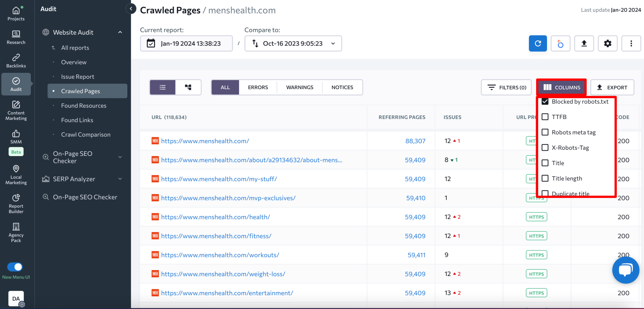
Task: Expand the SERP Analyzer section
Action: (x=120, y=179)
